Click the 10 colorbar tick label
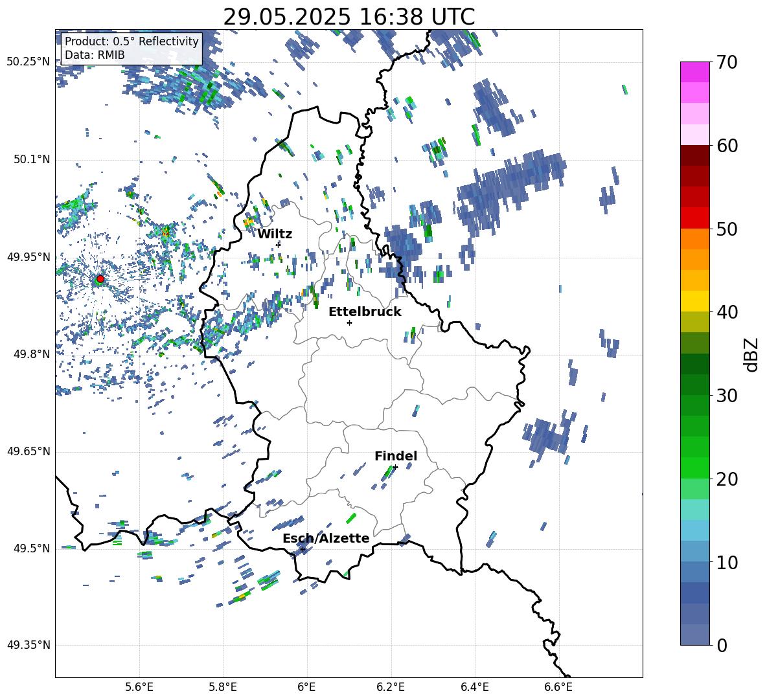767x700 pixels. coord(727,562)
